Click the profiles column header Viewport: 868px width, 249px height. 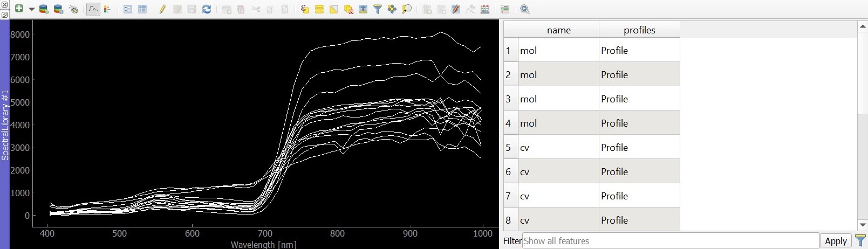(x=639, y=30)
